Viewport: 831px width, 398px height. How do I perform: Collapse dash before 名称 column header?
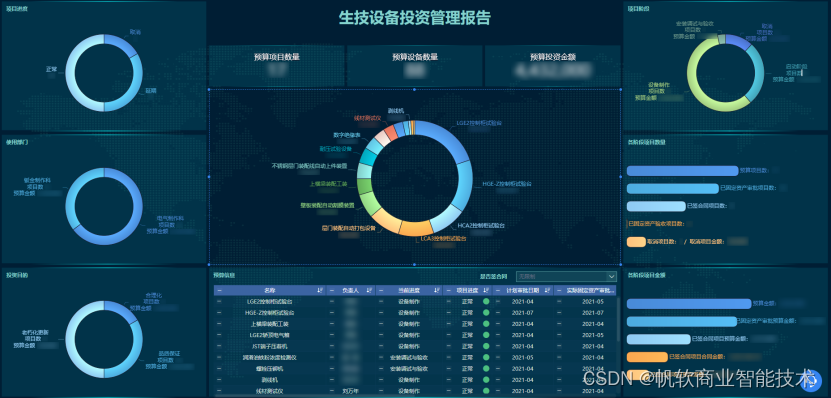point(219,290)
